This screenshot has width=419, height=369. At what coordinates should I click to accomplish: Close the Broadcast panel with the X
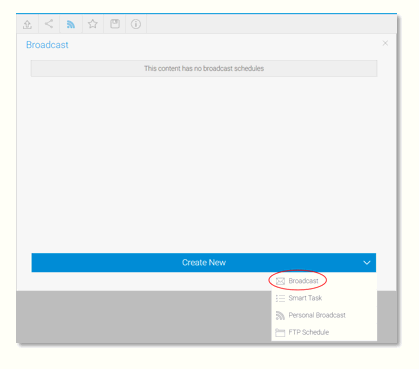tap(385, 43)
